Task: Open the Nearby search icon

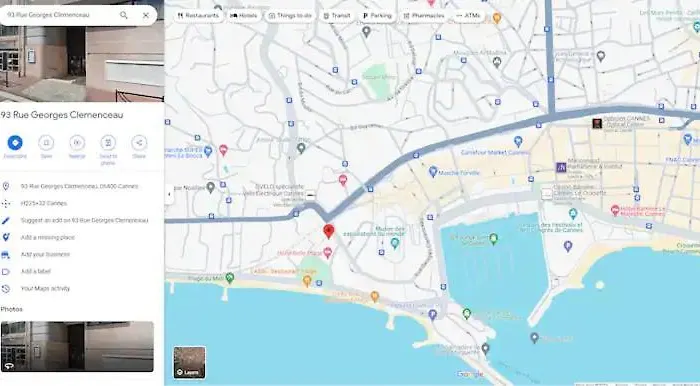Action: [x=77, y=143]
